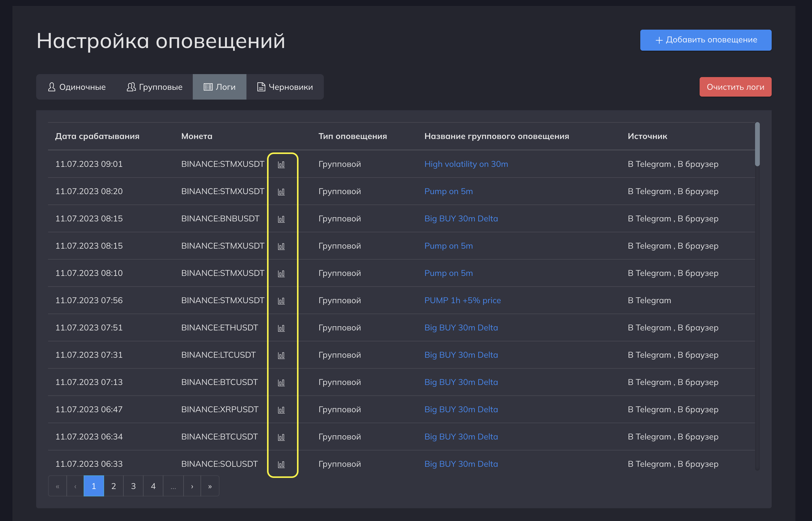Open High volatility on 30m alert link
The height and width of the screenshot is (521, 812).
(x=466, y=164)
